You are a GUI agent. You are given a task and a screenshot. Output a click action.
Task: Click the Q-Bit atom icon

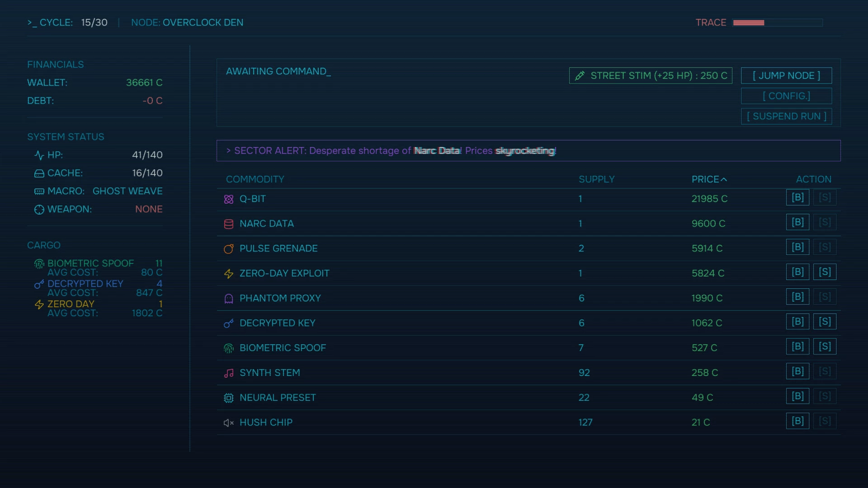(229, 199)
